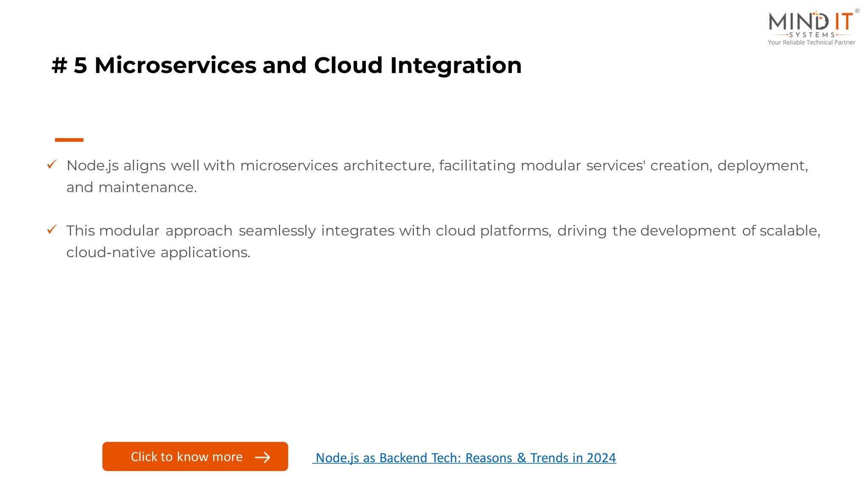This screenshot has height=488, width=868.
Task: Select the '# 5 Microservices and Cloud Integration' heading
Action: tap(287, 65)
